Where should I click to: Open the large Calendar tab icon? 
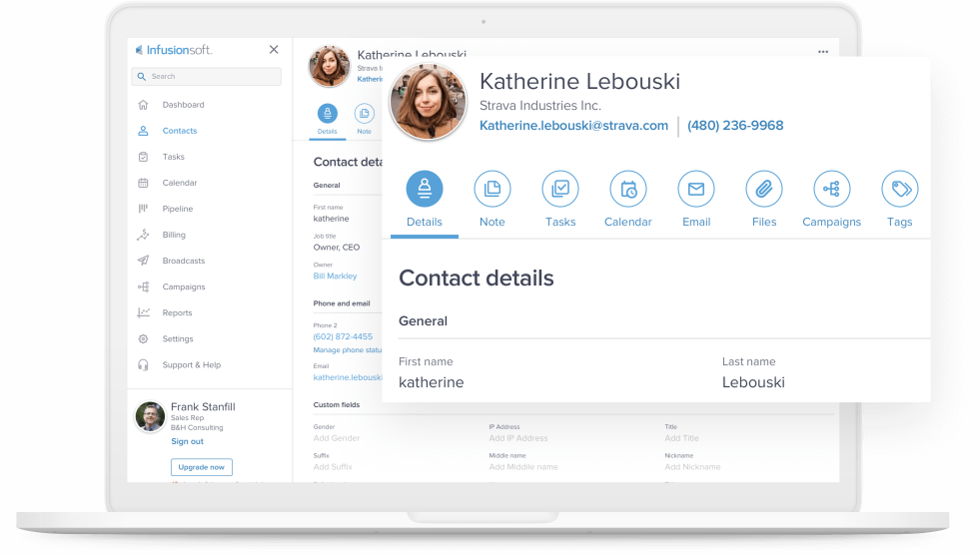click(x=628, y=189)
